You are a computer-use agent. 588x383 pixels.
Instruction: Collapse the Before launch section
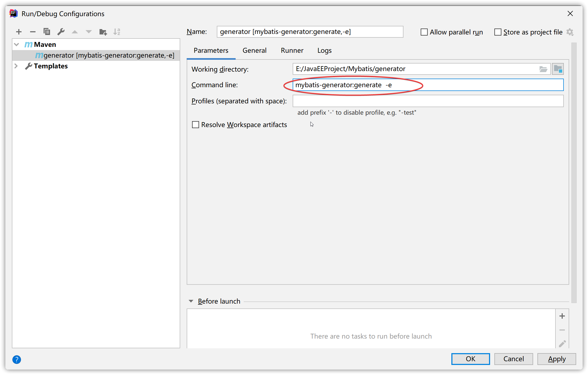click(191, 301)
